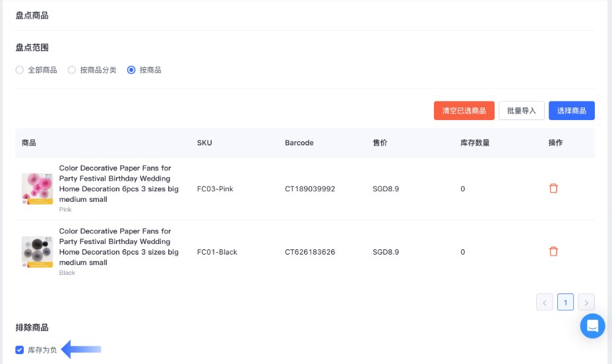Choose the 按商品分类 radio option
The image size is (612, 364).
click(x=72, y=70)
